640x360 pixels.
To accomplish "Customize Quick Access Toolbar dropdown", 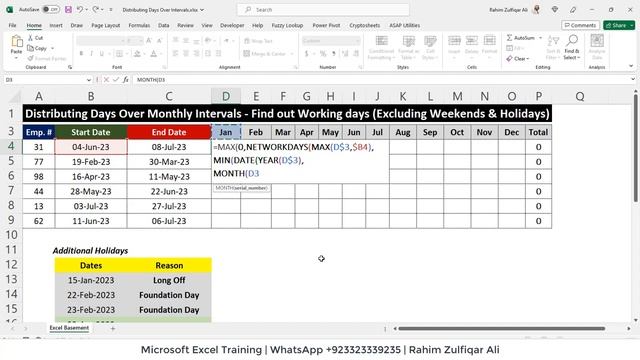I will coord(111,9).
